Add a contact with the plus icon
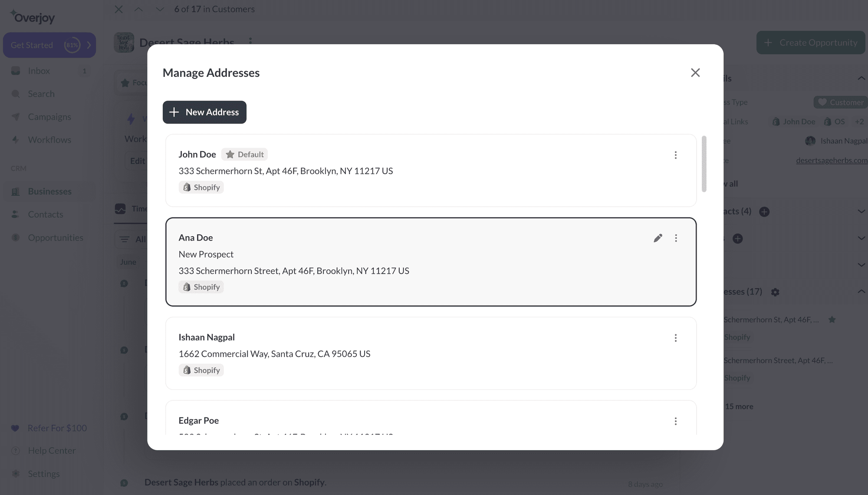 pos(764,211)
